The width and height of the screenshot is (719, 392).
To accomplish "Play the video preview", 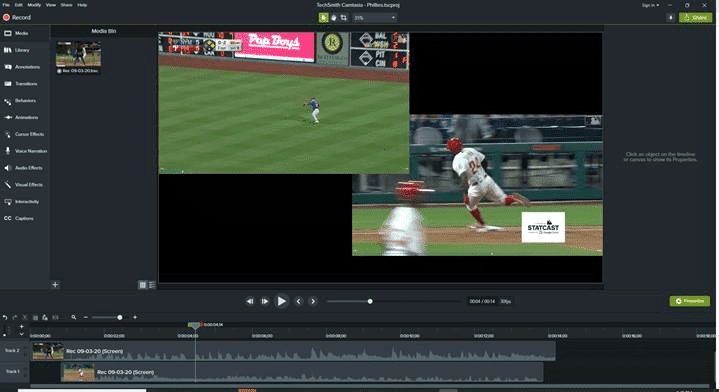I will 282,301.
